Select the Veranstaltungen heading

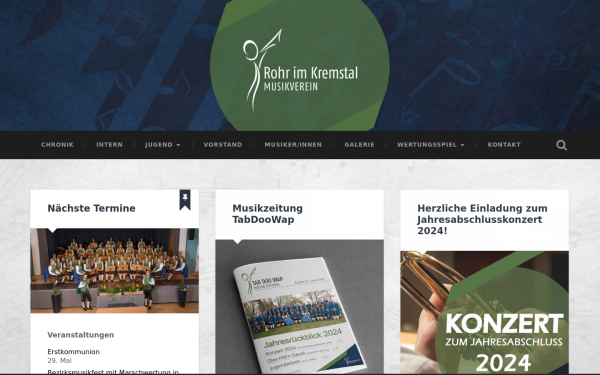[x=81, y=335]
